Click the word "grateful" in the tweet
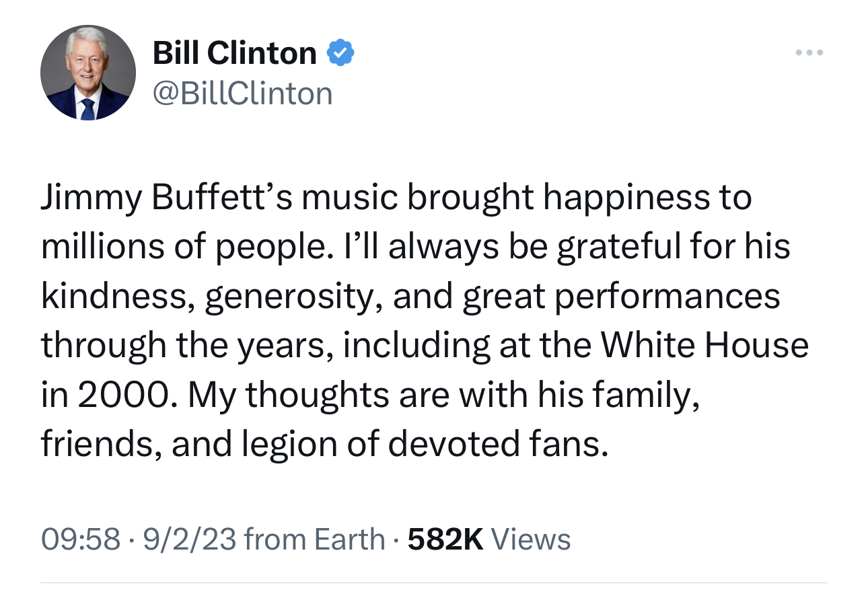The height and width of the screenshot is (598, 868). click(624, 247)
